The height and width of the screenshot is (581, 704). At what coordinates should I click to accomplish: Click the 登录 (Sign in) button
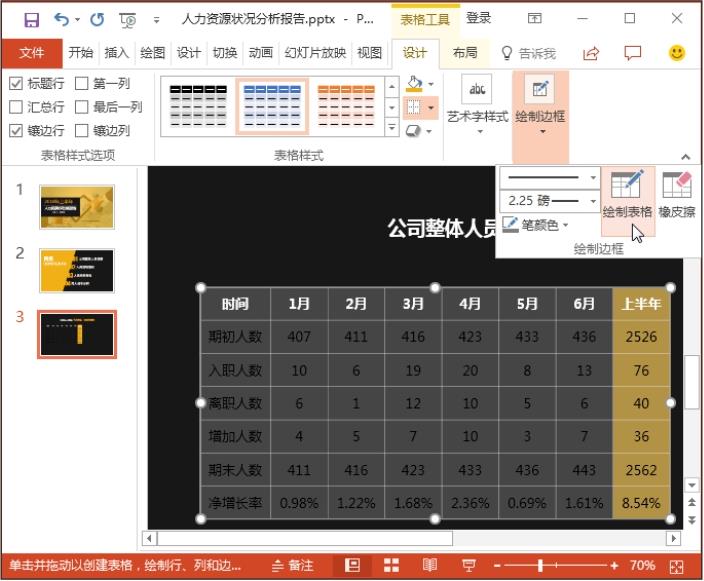coord(479,18)
